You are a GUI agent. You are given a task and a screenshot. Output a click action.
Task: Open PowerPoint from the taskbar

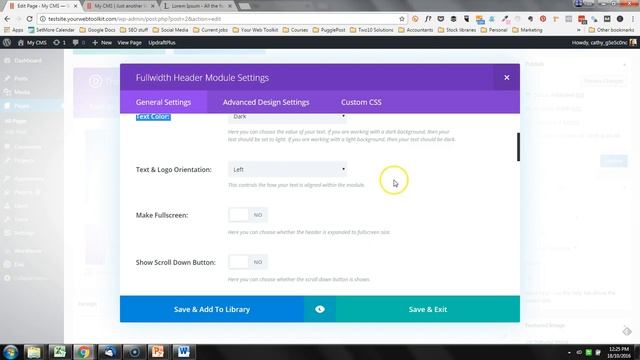pyautogui.click(x=158, y=351)
